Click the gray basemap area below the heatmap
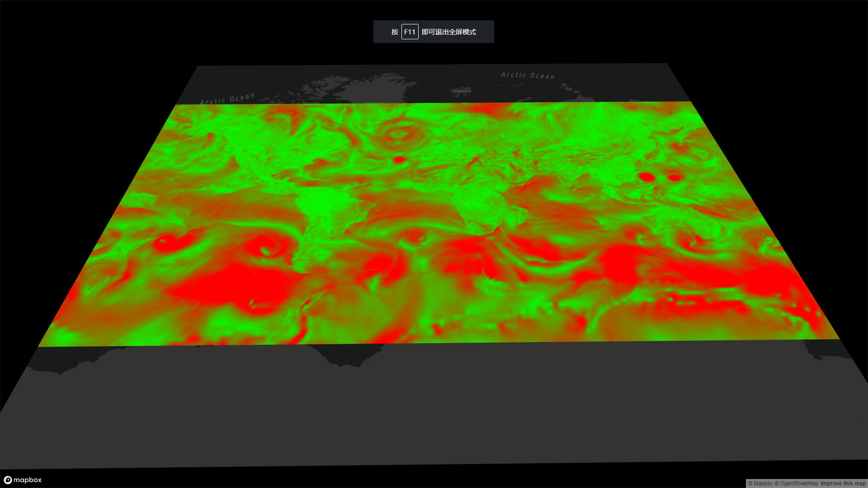Viewport: 868px width, 488px height. click(434, 416)
